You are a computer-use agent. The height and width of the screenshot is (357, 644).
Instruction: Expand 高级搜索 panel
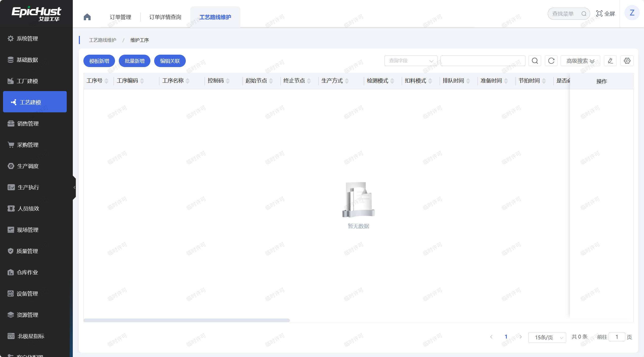[580, 61]
